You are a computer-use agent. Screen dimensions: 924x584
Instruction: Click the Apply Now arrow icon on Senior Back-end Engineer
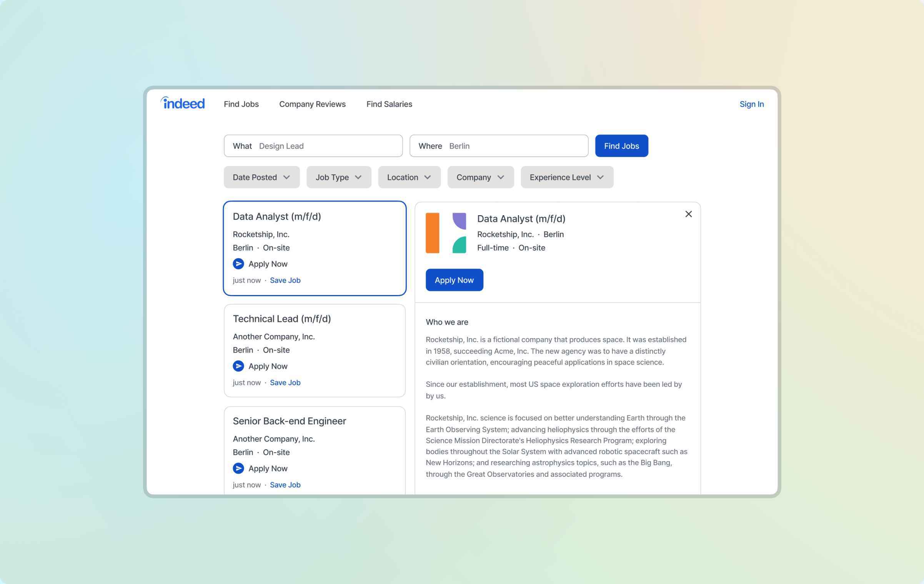[x=238, y=468]
